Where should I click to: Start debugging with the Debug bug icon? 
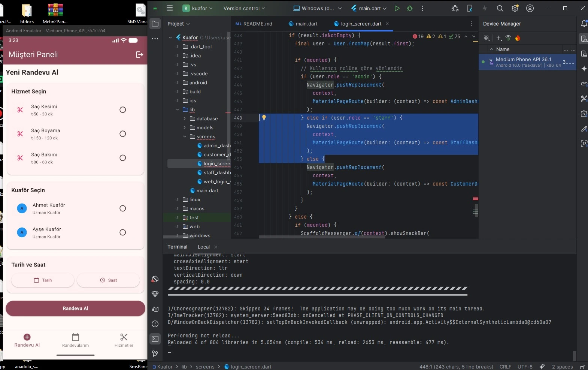point(410,8)
